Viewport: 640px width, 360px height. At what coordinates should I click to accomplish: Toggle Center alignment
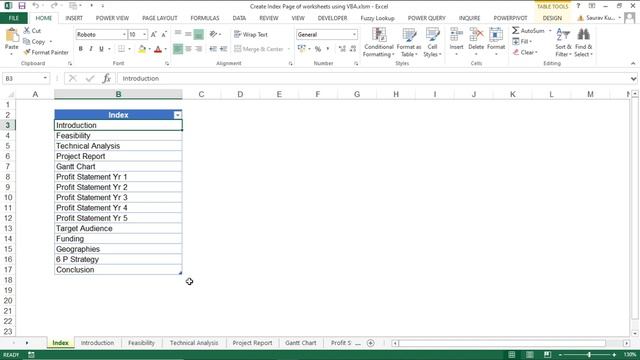click(188, 49)
